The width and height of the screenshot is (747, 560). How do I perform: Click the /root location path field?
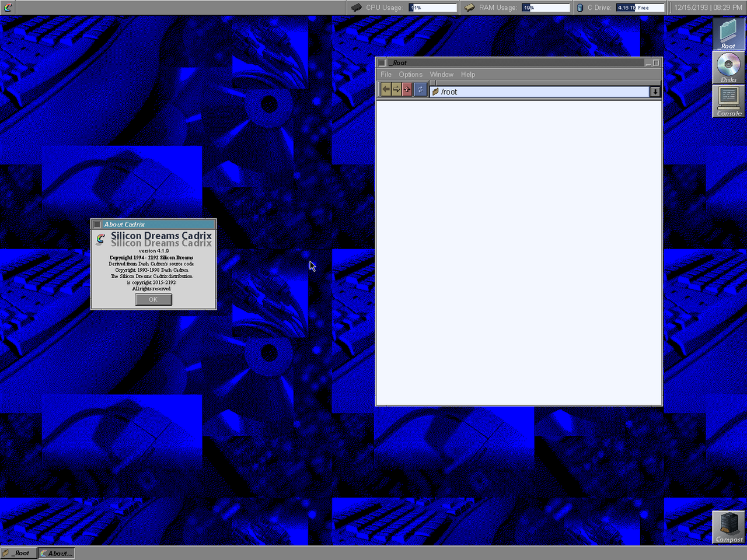540,92
